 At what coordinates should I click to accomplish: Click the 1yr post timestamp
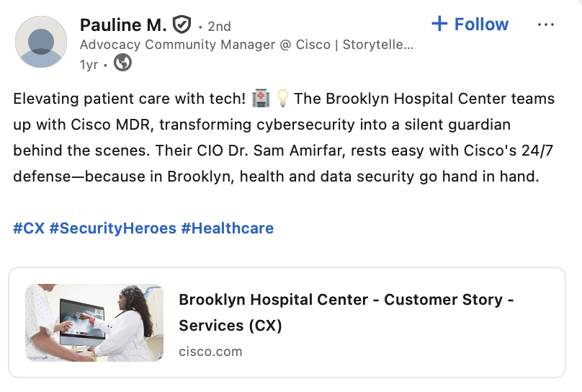click(x=89, y=65)
